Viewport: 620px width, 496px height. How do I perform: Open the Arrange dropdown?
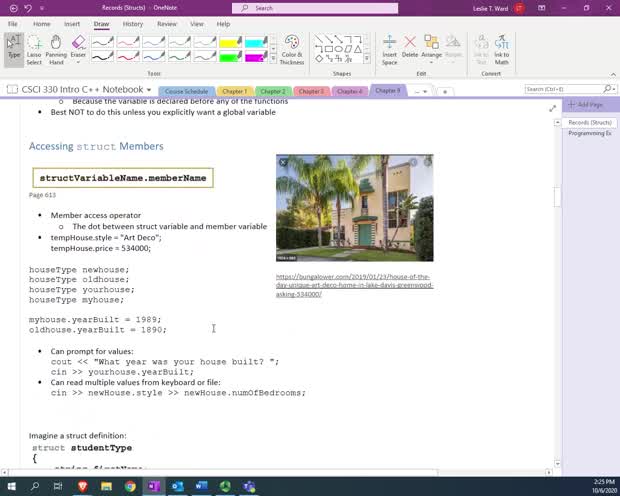tap(431, 48)
